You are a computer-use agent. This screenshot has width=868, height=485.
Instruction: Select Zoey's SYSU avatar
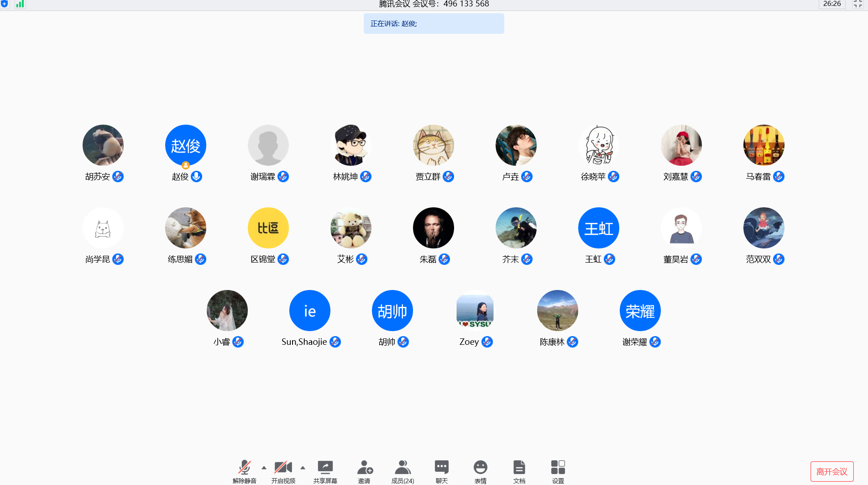[x=475, y=311]
